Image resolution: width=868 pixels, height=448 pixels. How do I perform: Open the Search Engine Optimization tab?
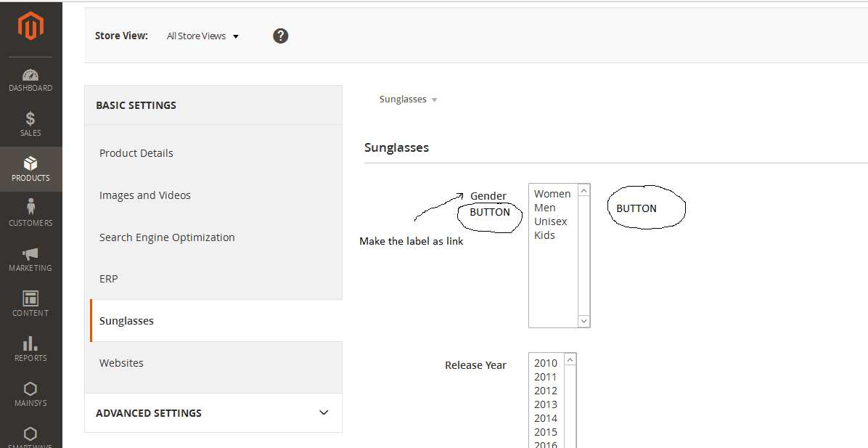(x=167, y=237)
